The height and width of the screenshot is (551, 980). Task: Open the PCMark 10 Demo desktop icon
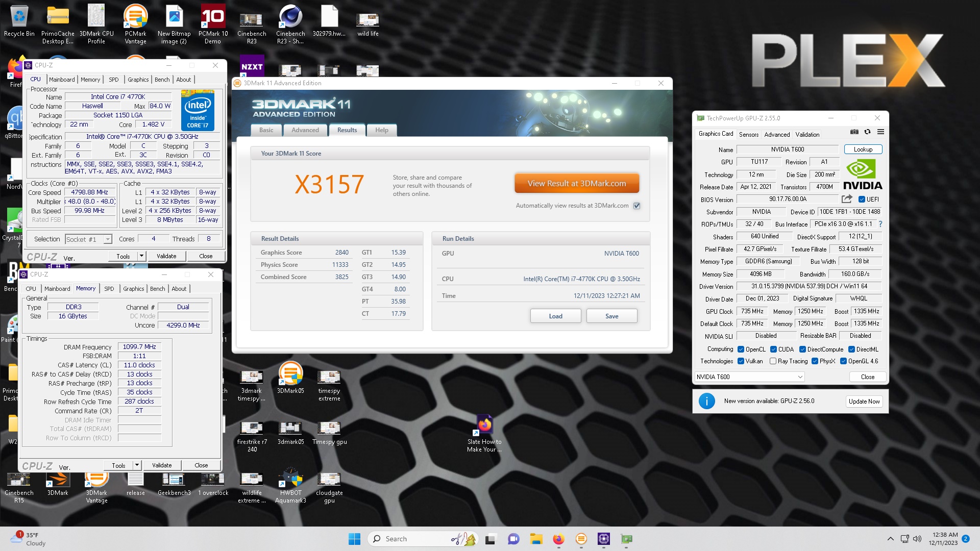[x=213, y=25]
